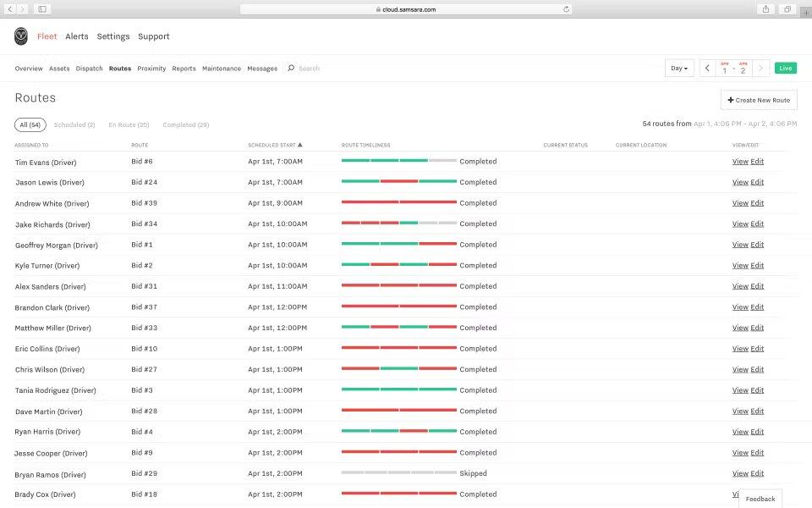Reload the page with the refresh icon
Image resolution: width=812 pixels, height=508 pixels.
pos(566,9)
